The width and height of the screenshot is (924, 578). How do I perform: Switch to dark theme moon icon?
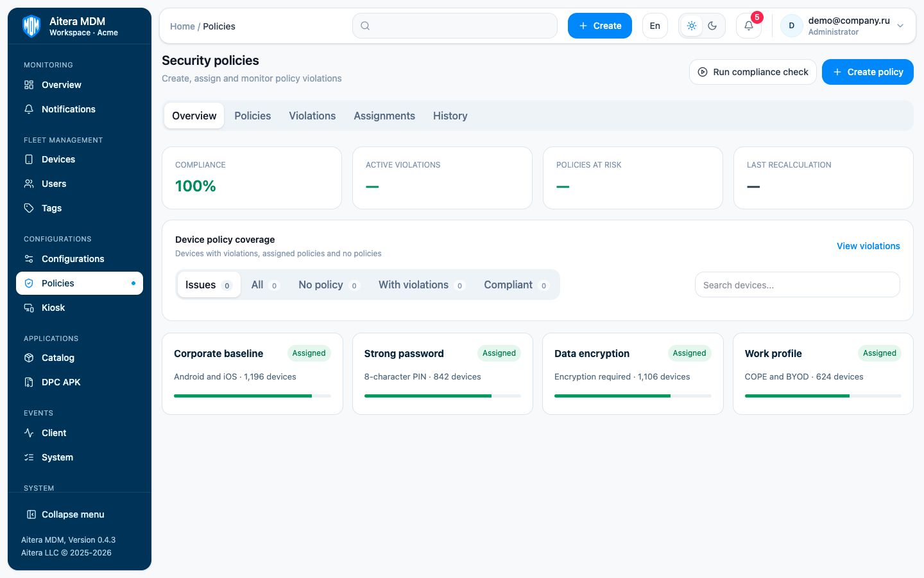click(712, 26)
